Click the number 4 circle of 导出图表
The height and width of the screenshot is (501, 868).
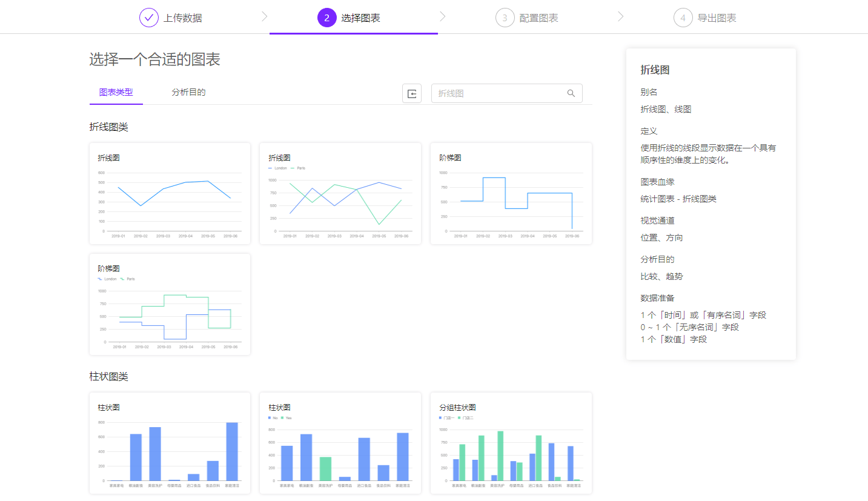[x=683, y=17]
